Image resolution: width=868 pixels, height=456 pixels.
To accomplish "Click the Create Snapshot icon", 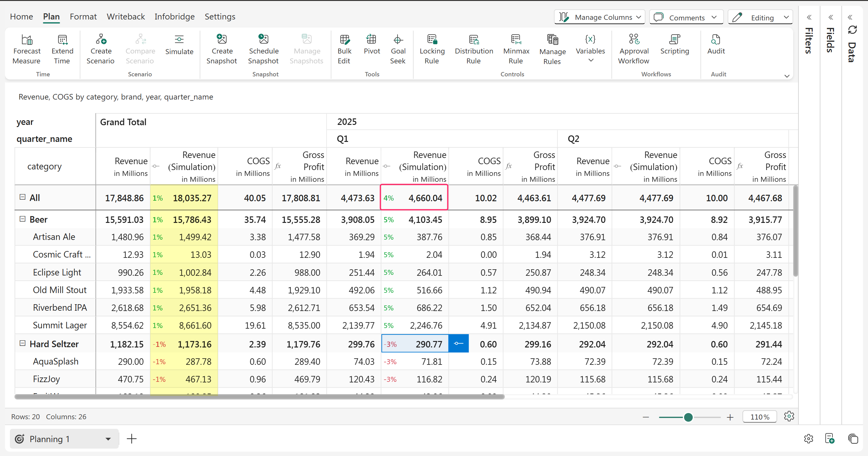I will click(222, 40).
